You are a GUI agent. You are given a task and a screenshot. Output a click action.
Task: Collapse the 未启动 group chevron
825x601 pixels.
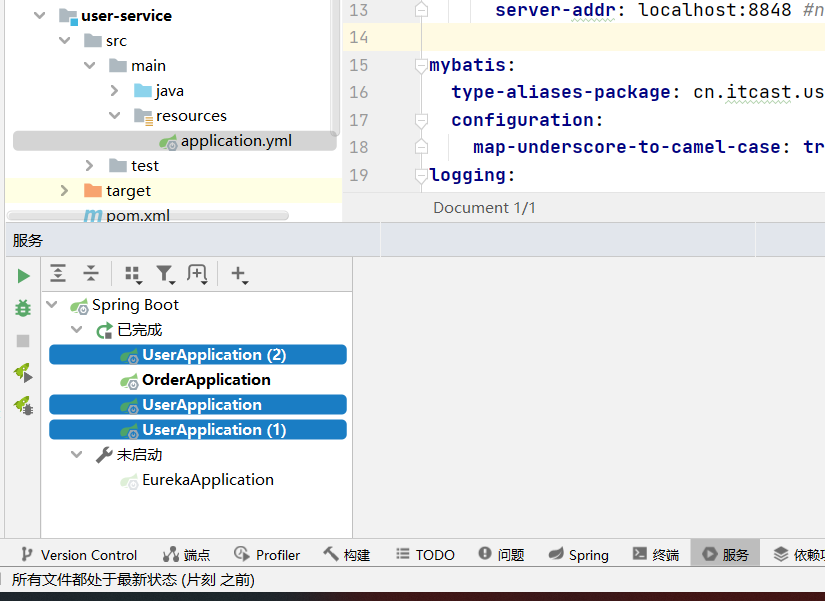click(77, 455)
